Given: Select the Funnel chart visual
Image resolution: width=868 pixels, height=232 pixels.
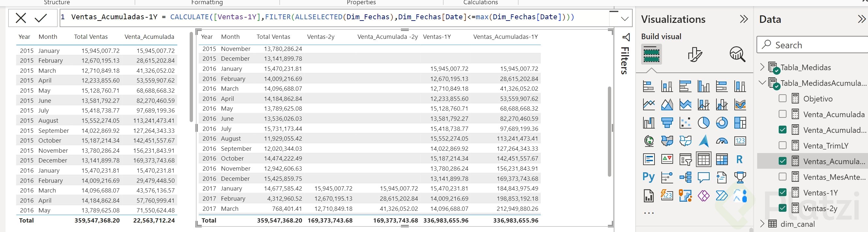Looking at the screenshot, I should [667, 123].
